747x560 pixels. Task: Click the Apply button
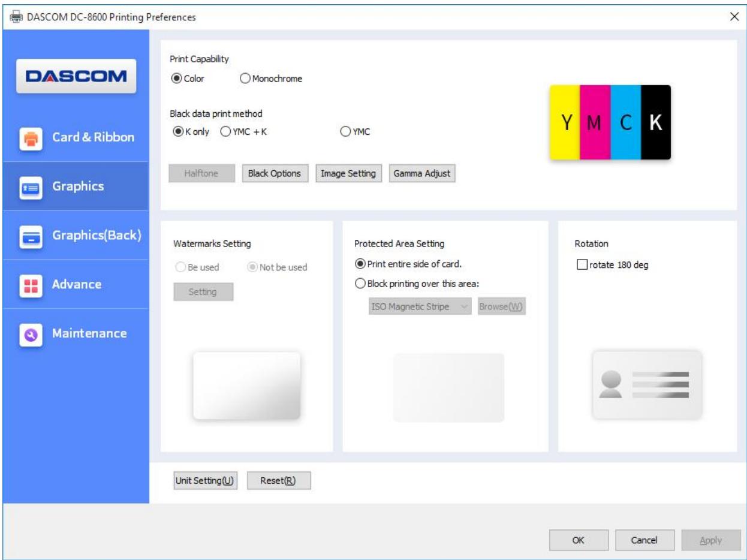(x=710, y=540)
